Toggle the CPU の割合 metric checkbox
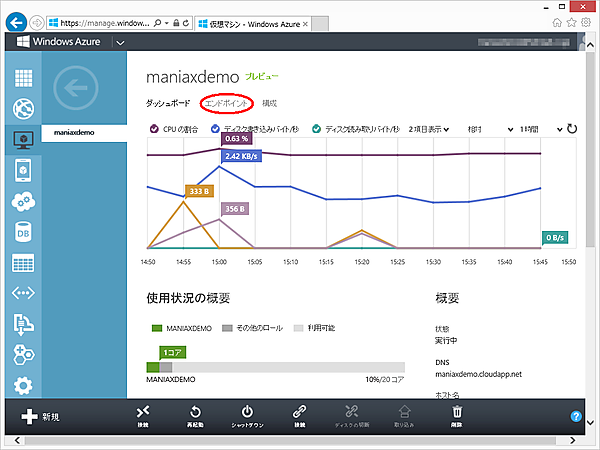 pos(154,129)
